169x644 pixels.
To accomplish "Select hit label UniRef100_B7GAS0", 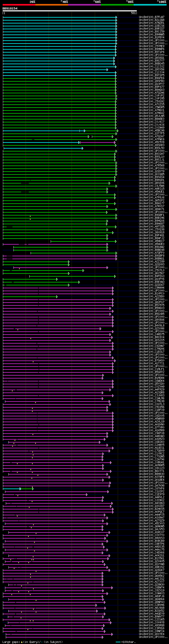I will (152, 360).
